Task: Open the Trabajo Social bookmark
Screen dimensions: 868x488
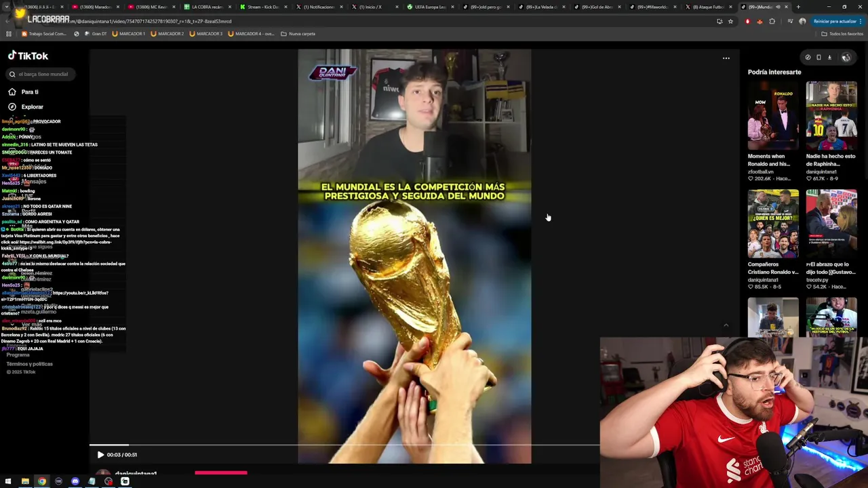Action: 44,34
